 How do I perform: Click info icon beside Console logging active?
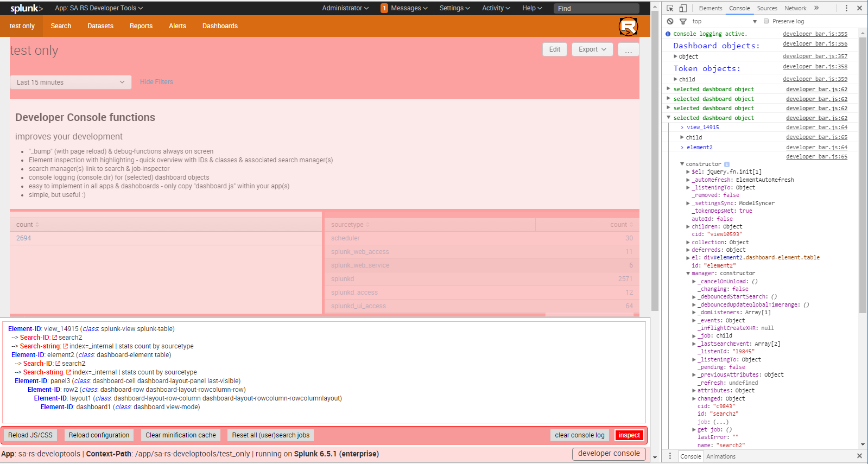coord(668,34)
